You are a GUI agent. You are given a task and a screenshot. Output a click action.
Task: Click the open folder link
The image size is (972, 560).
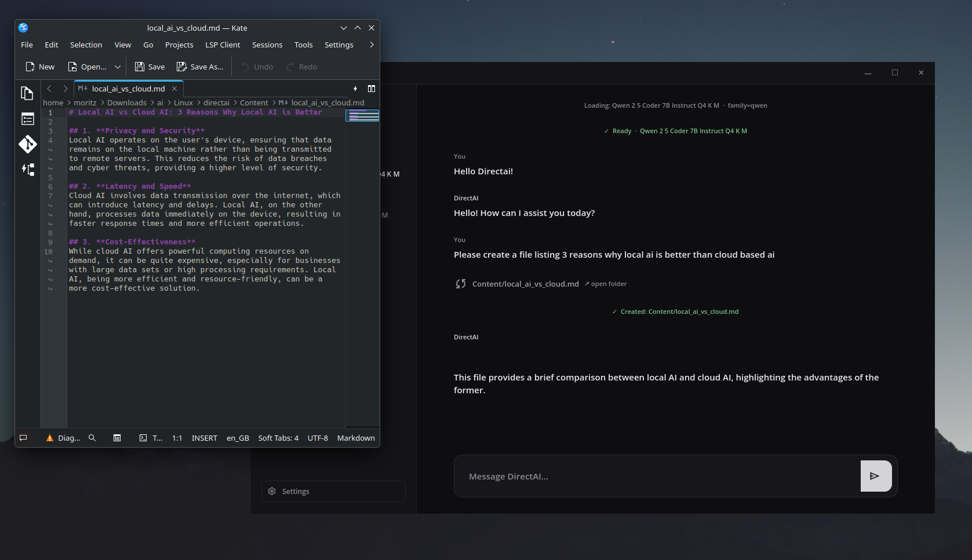pos(606,284)
